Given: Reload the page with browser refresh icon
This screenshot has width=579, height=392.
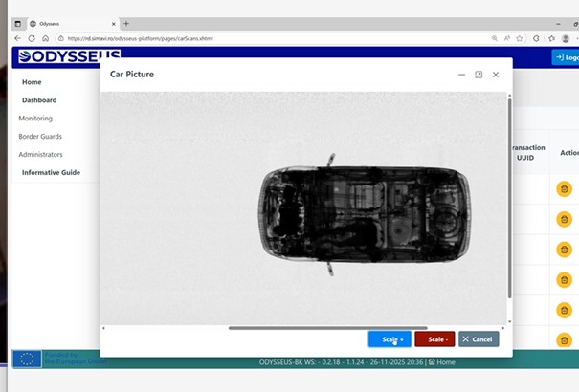Looking at the screenshot, I should (45, 38).
